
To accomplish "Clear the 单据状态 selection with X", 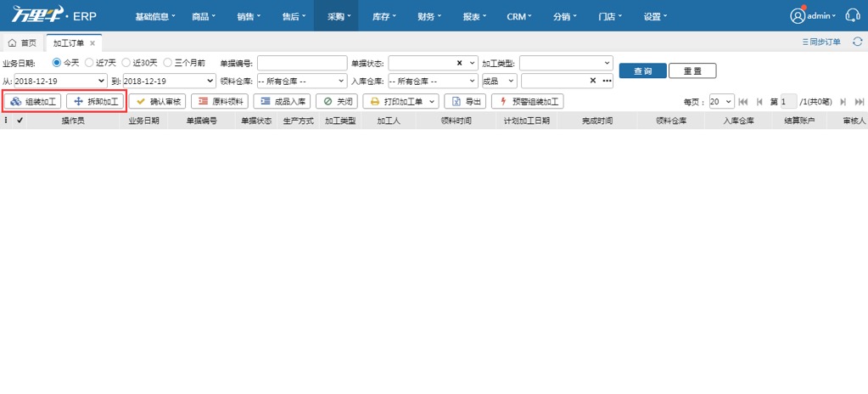I will pos(459,63).
